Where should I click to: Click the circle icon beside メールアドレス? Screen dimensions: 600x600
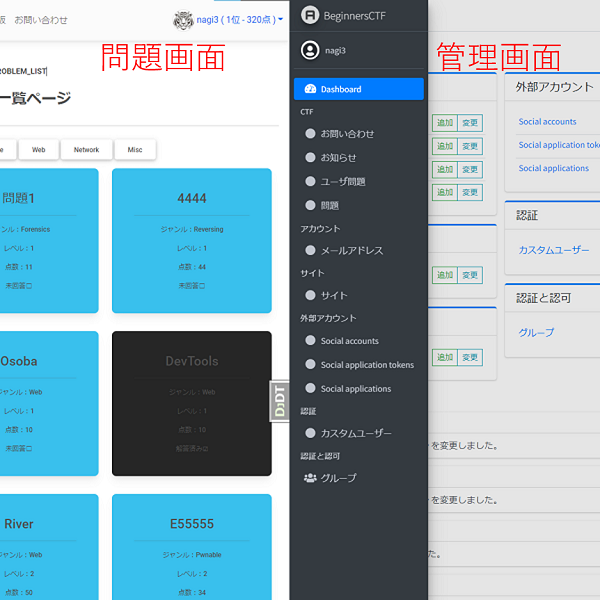(310, 251)
